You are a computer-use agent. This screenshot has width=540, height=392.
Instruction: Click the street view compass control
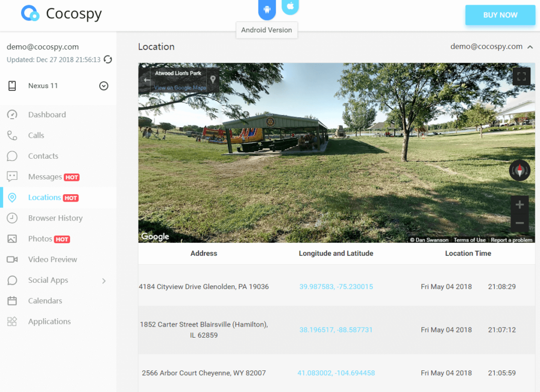[519, 170]
